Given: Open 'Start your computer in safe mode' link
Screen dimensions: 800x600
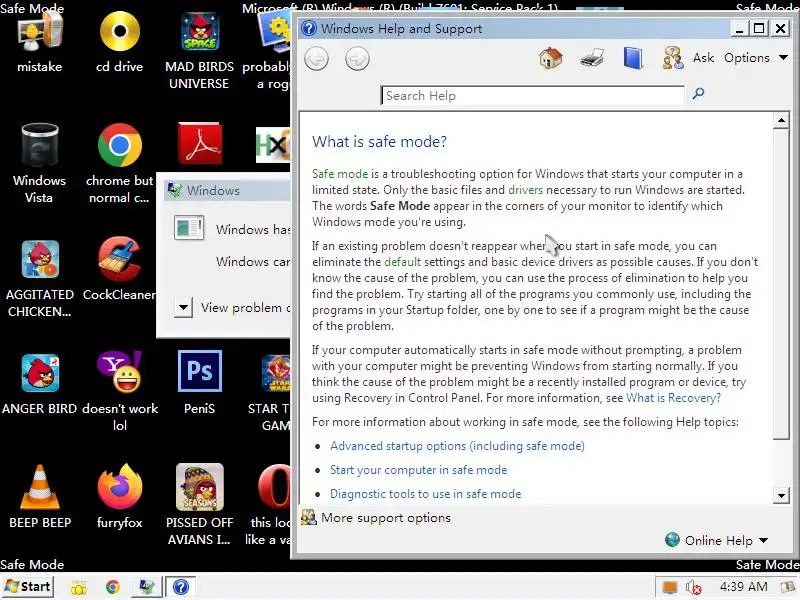Looking at the screenshot, I should (418, 469).
